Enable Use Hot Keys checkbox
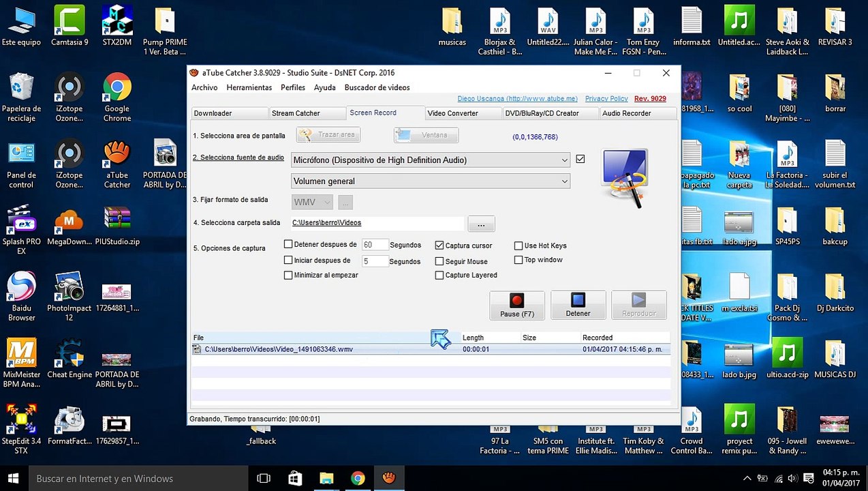 [x=519, y=245]
